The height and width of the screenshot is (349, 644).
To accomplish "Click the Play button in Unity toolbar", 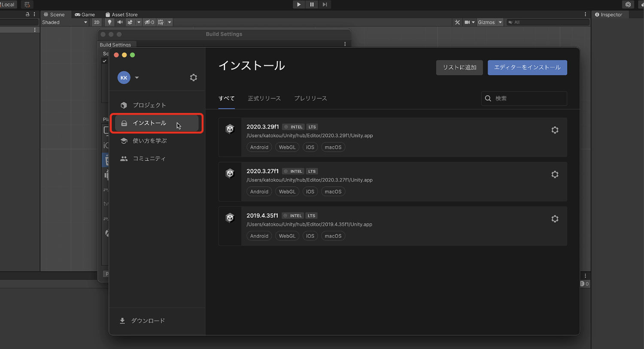I will click(x=298, y=4).
